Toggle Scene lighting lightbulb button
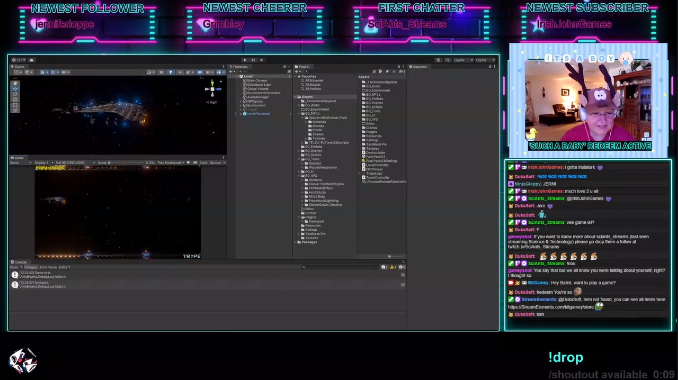Screen dimensions: 678x380 point(170,72)
